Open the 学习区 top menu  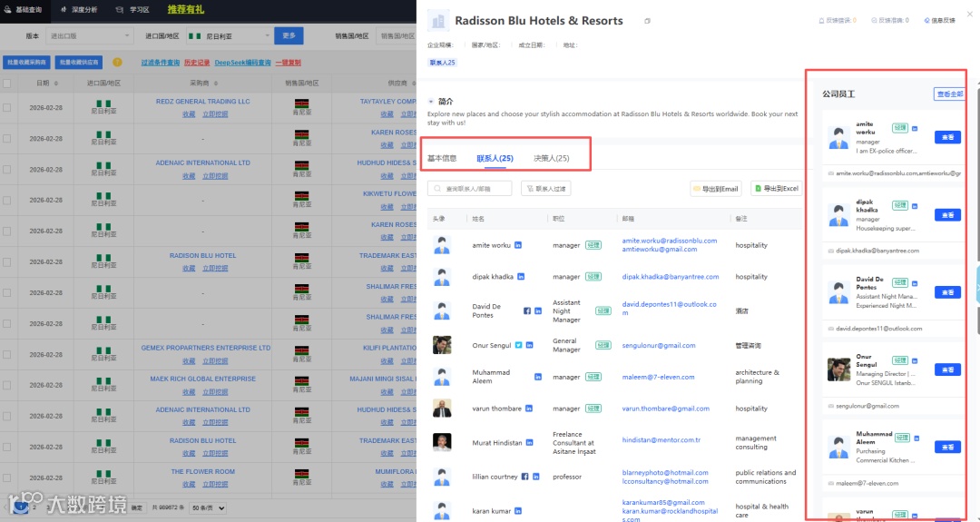pyautogui.click(x=132, y=10)
